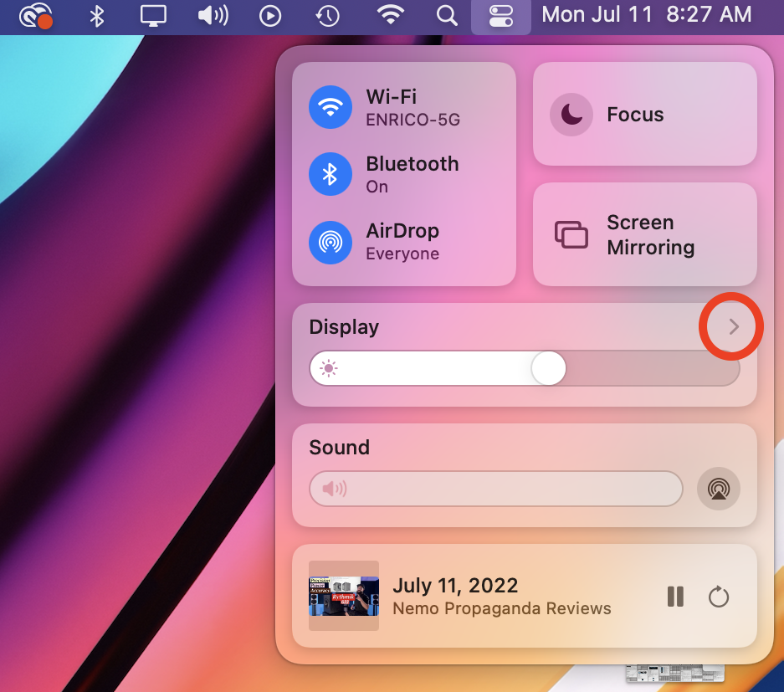Image resolution: width=784 pixels, height=692 pixels.
Task: Pause the Nemo Propaganda Reviews playback
Action: (675, 597)
